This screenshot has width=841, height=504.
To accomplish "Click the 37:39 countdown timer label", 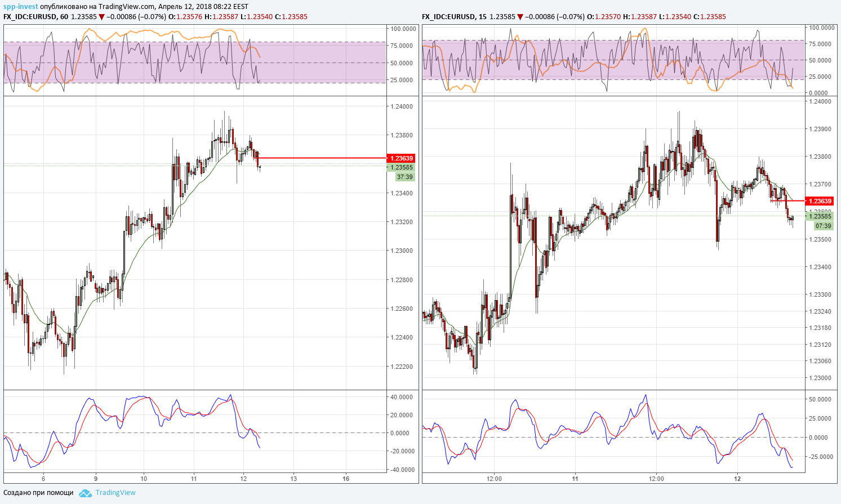I will [405, 177].
